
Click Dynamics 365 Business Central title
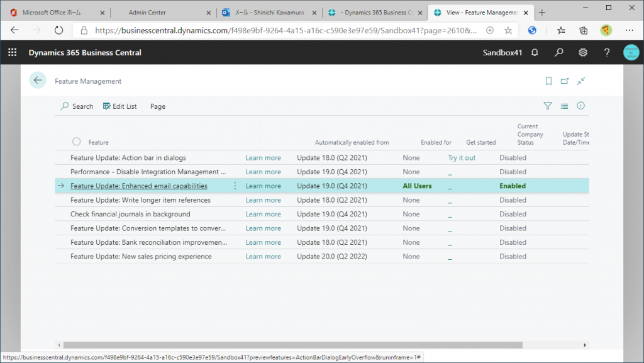(85, 53)
